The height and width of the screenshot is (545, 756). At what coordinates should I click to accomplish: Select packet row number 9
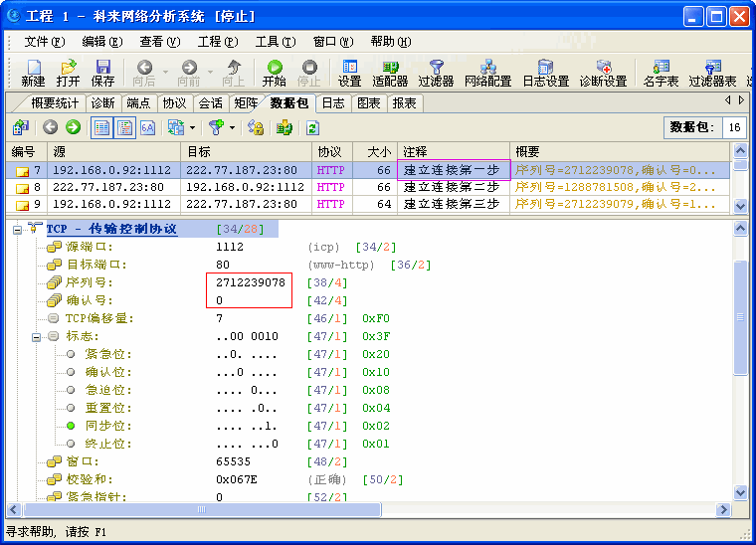[x=368, y=204]
